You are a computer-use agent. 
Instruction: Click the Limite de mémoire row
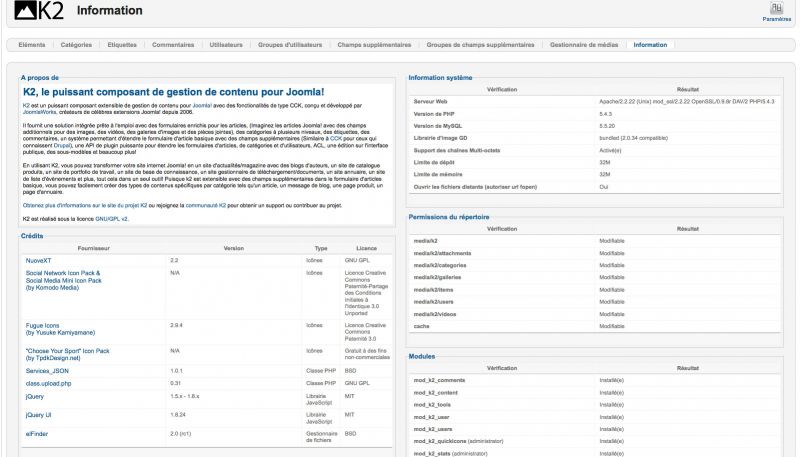point(594,174)
